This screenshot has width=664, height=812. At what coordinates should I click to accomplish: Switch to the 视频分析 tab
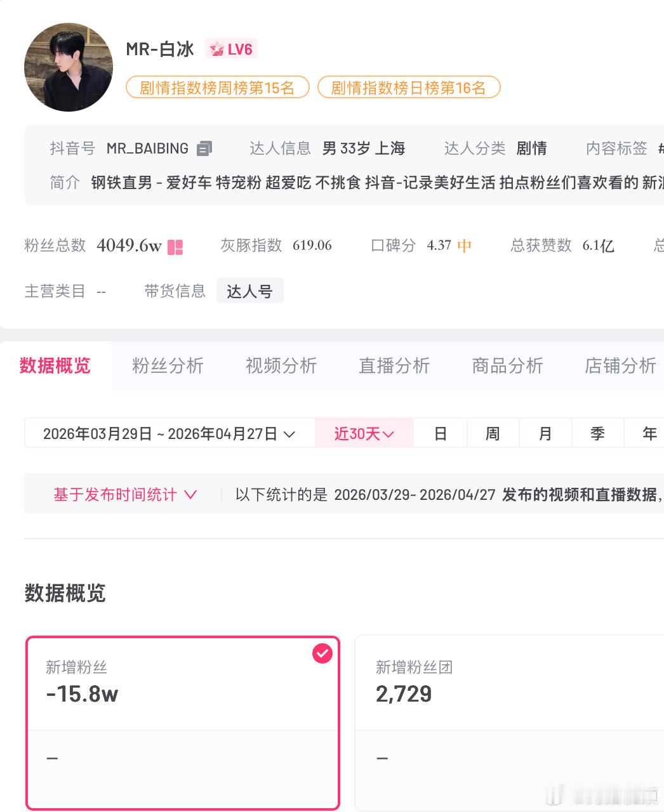(281, 366)
